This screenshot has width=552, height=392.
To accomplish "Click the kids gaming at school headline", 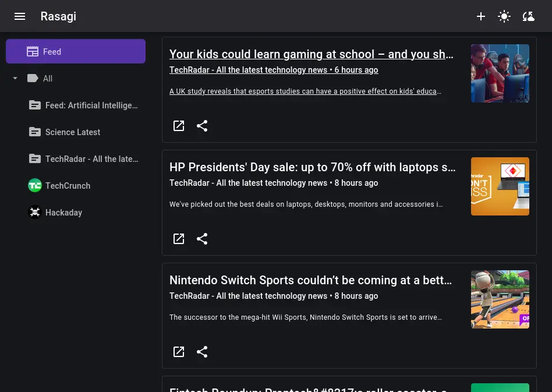I will tap(311, 54).
